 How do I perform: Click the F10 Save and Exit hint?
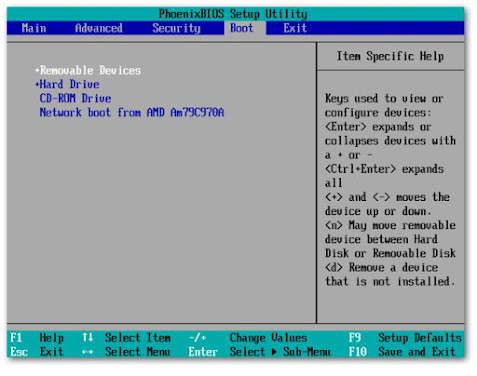pyautogui.click(x=402, y=352)
